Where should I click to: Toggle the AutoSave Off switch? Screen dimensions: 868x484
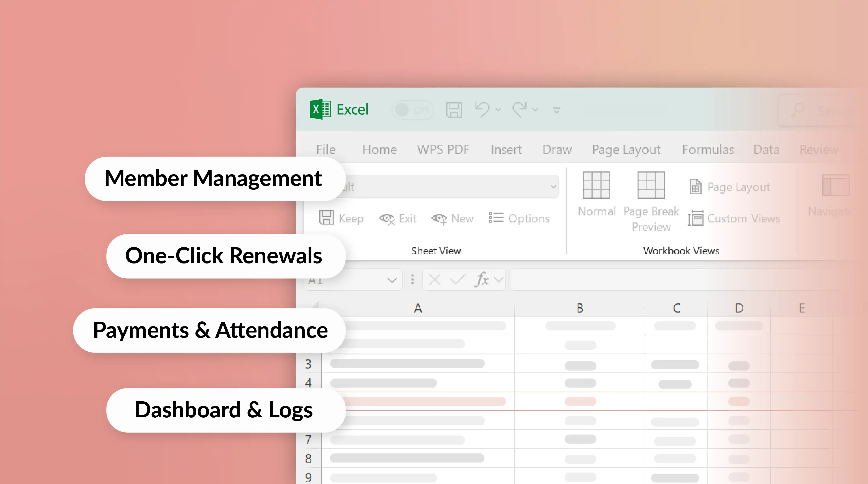tap(413, 110)
